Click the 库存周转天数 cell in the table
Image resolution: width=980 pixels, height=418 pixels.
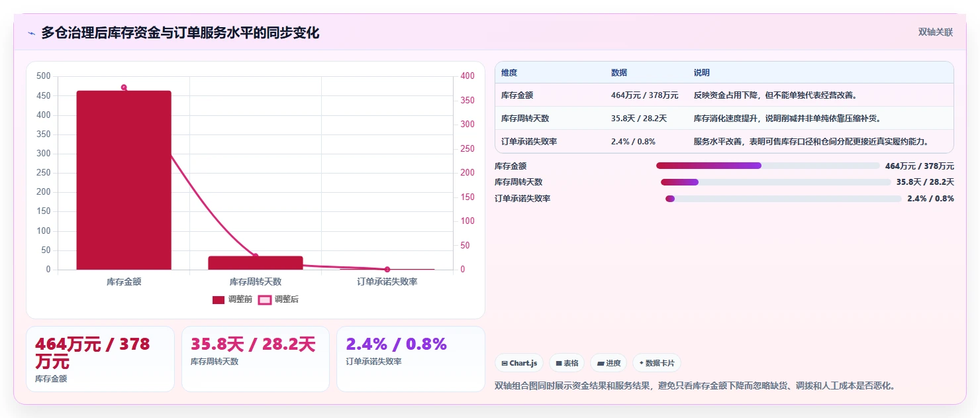pos(526,118)
